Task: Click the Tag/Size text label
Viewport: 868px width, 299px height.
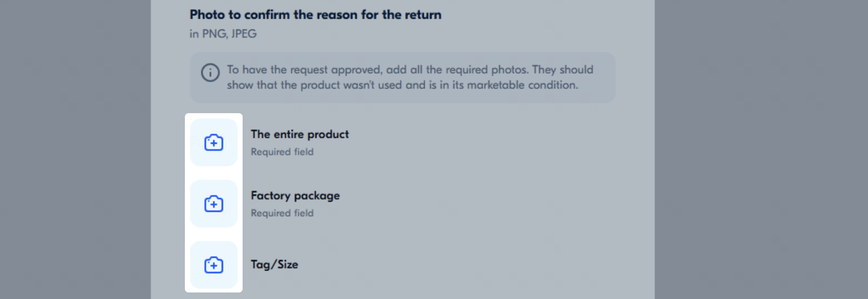Action: 274,264
